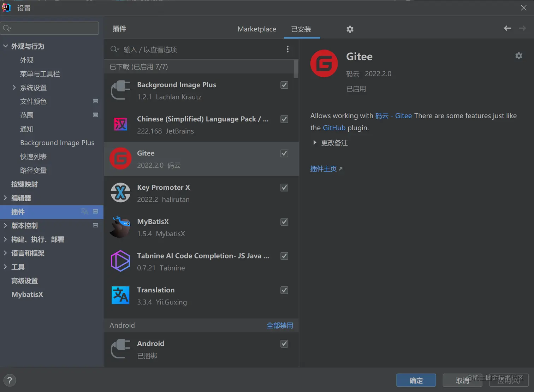
Task: Toggle the Translation plugin checkbox
Action: (284, 290)
